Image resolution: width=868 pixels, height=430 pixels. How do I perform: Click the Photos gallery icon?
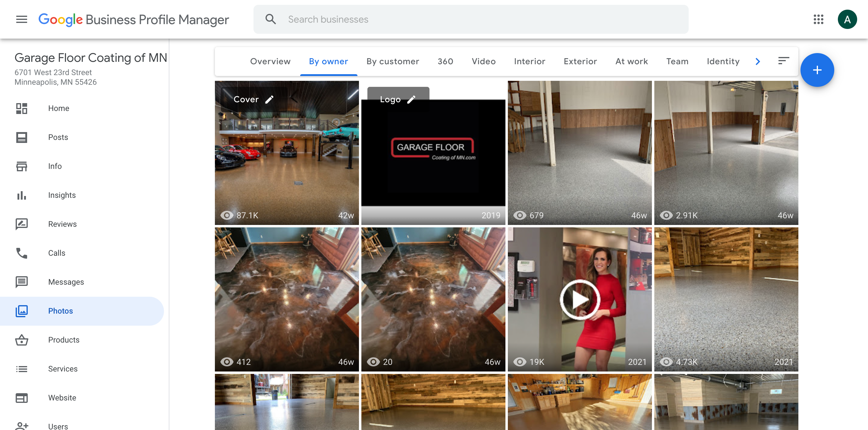(22, 311)
